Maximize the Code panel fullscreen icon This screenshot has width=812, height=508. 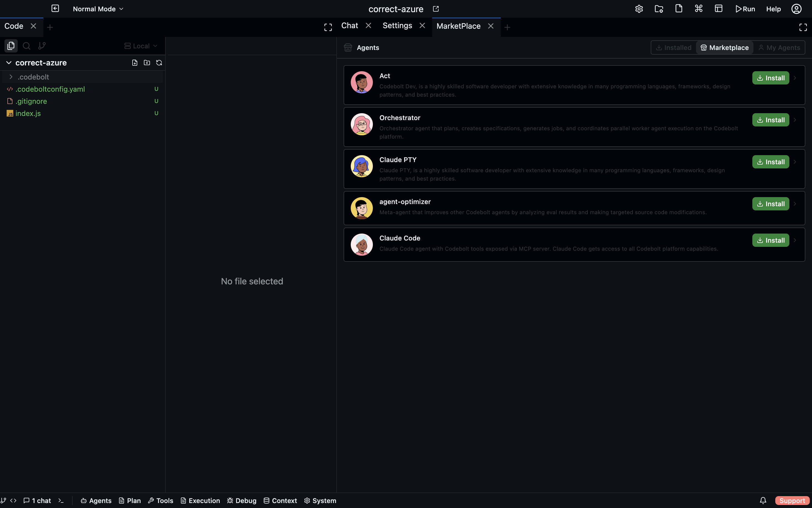tap(328, 27)
